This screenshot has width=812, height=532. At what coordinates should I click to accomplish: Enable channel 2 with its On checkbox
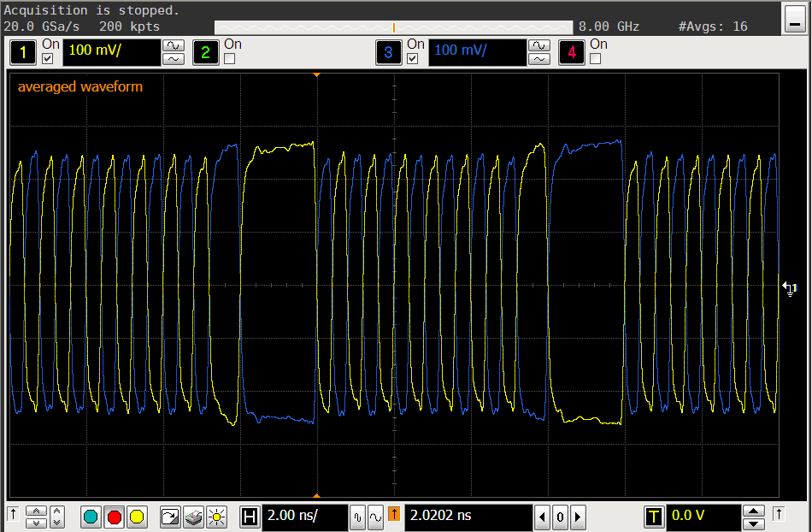click(229, 59)
